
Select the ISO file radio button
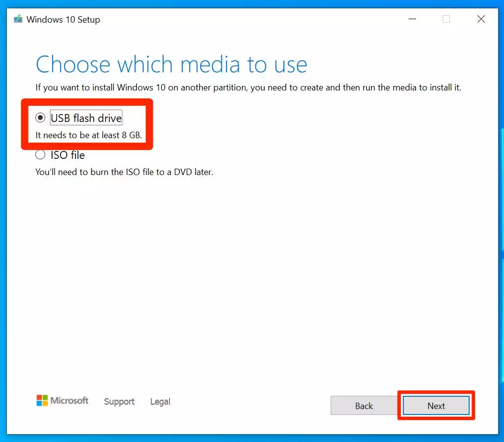(x=40, y=155)
